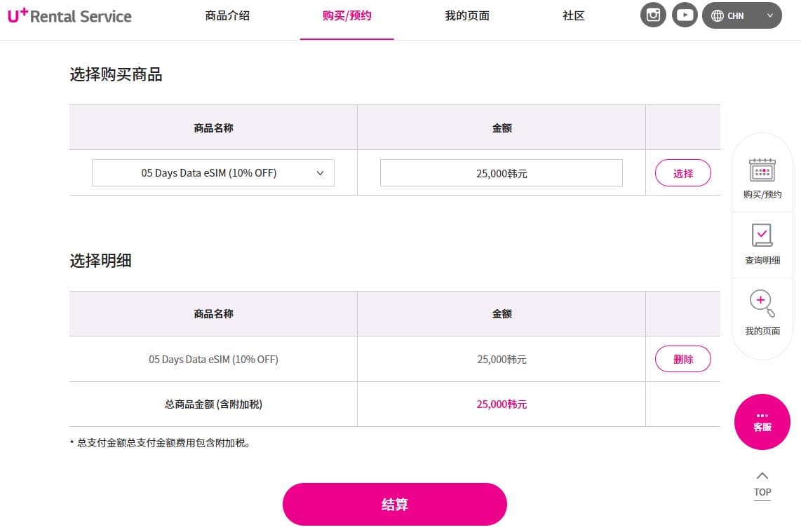Click the globe language icon
The height and width of the screenshot is (532, 801).
(x=718, y=16)
